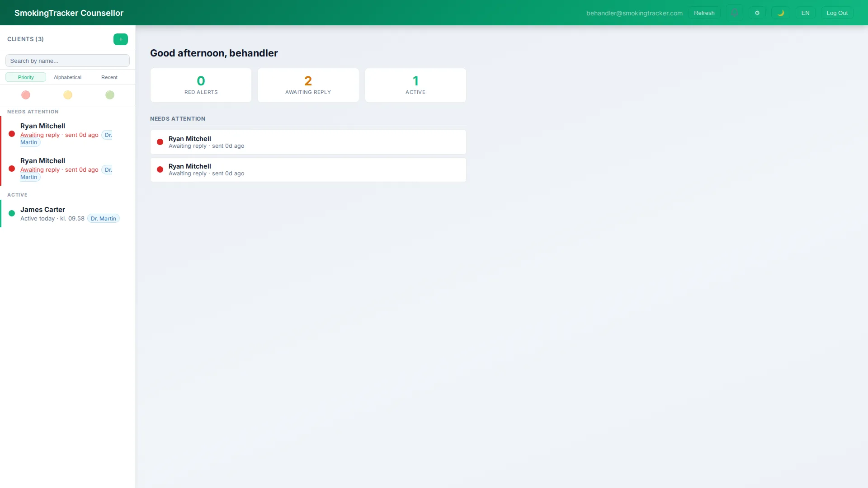Filter clients by red severity dot

point(25,95)
